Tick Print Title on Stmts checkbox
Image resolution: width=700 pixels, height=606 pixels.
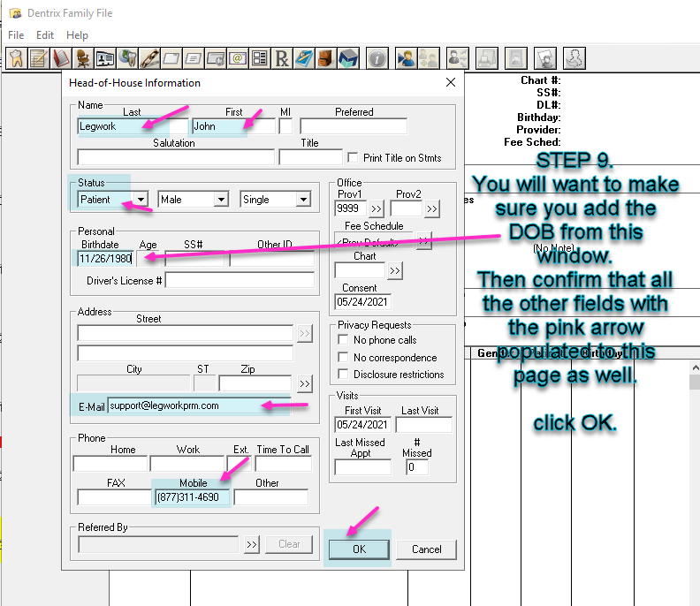click(353, 157)
